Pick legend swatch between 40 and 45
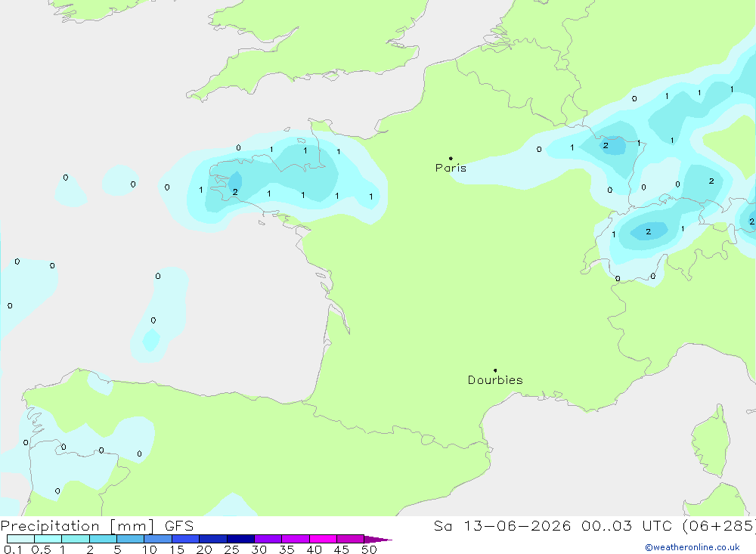 point(323,539)
